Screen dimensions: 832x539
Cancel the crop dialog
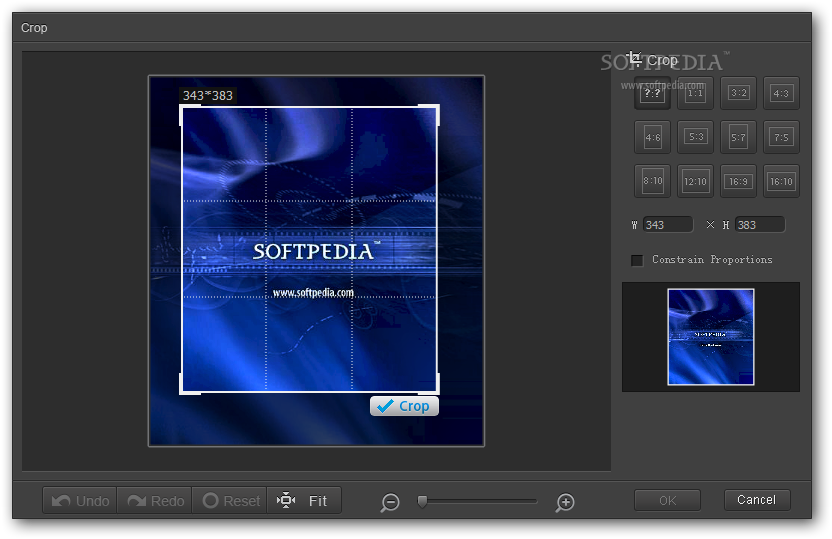(x=757, y=500)
